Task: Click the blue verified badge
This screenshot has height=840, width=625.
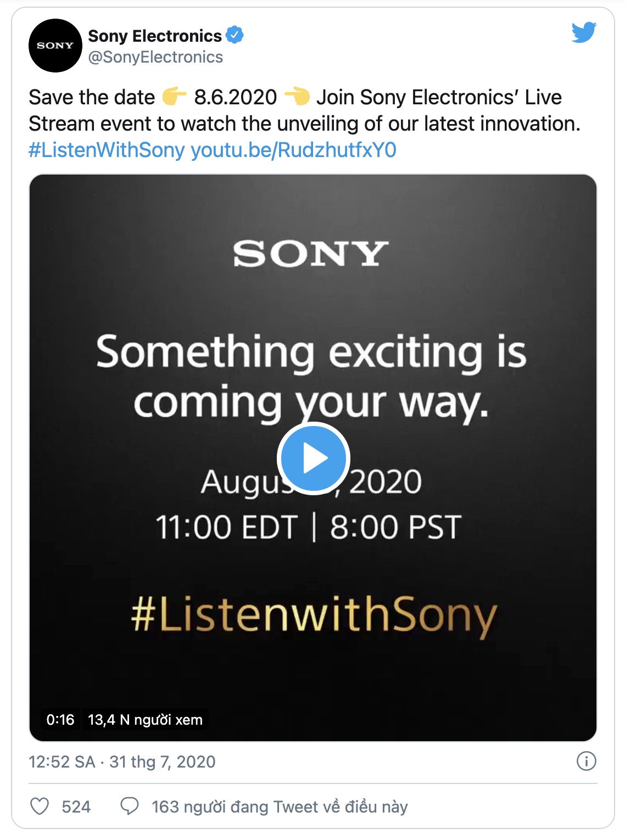Action: 235,35
